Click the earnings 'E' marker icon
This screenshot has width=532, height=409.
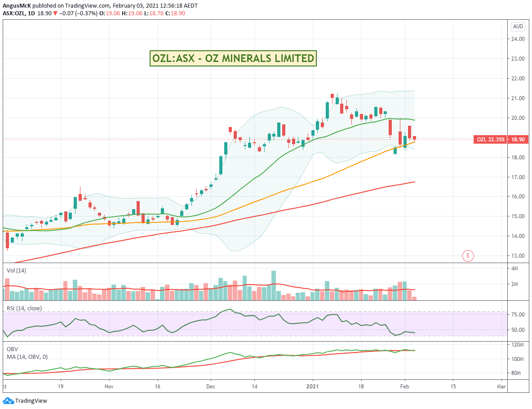(468, 256)
